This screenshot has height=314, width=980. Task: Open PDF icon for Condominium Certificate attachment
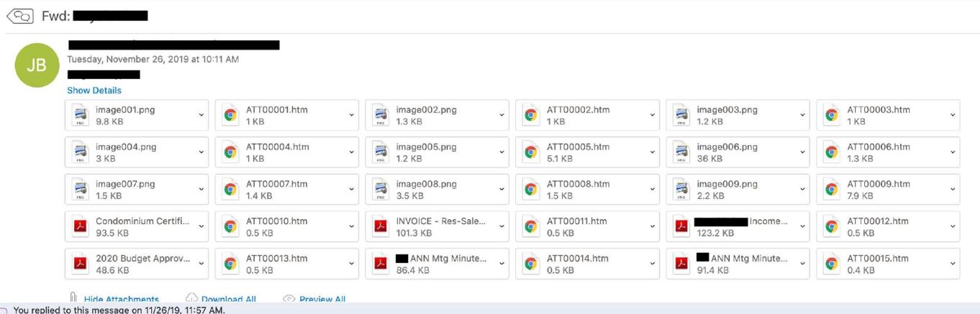click(x=80, y=226)
